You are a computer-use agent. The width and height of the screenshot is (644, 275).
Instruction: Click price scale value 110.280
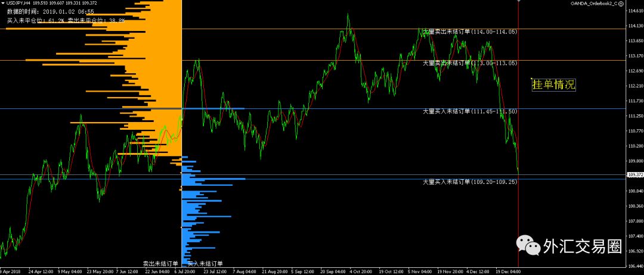point(635,146)
